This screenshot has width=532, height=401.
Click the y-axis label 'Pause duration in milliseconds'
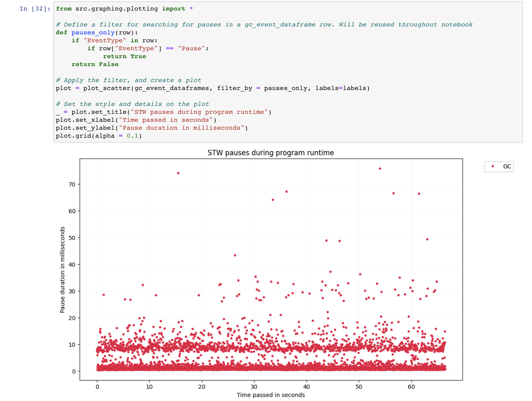click(62, 270)
